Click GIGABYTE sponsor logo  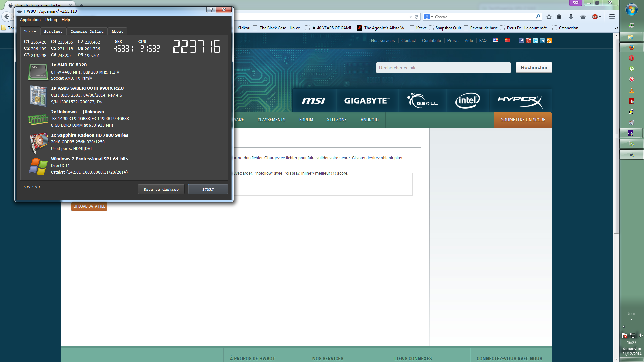click(x=367, y=100)
